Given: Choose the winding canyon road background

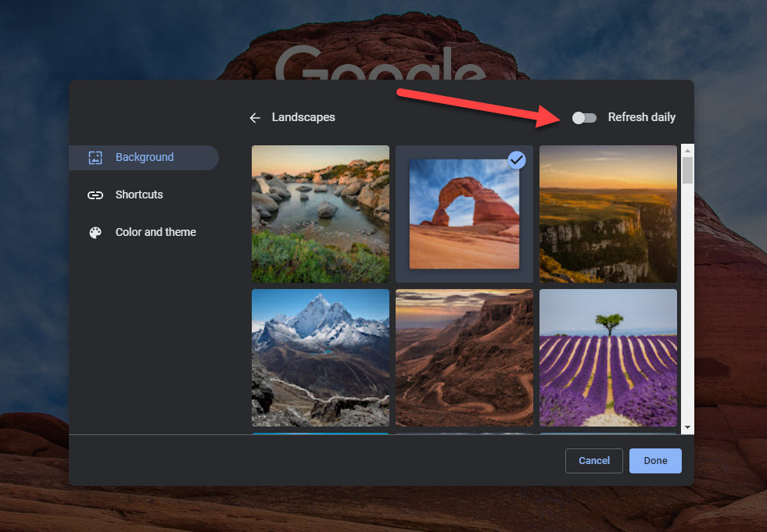Looking at the screenshot, I should point(464,358).
